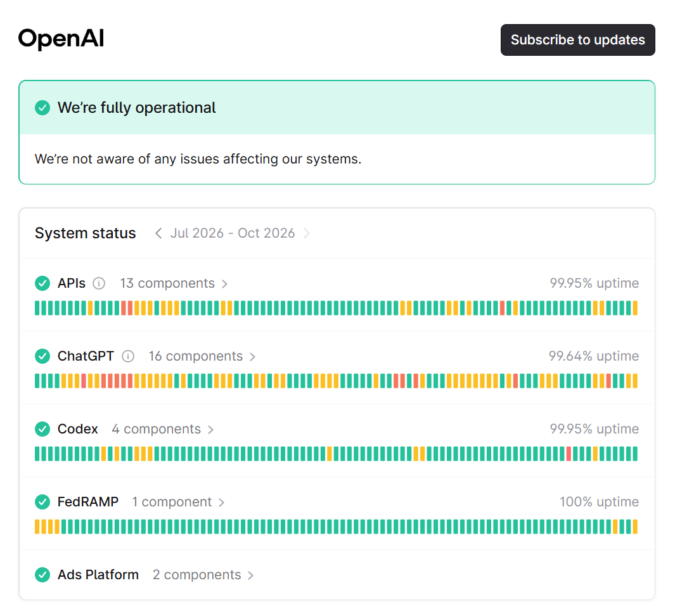Click the ChatGPT group name
This screenshot has height=616, width=675.
tap(86, 356)
